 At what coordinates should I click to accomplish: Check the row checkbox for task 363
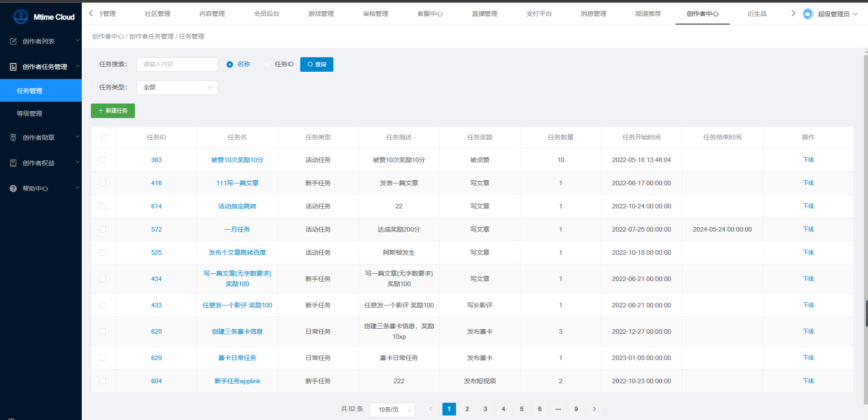103,160
